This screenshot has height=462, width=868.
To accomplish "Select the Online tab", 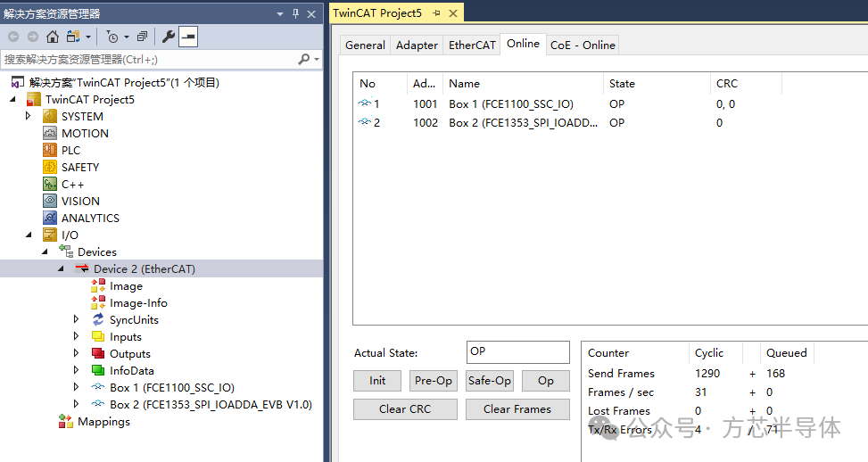I will click(x=523, y=44).
